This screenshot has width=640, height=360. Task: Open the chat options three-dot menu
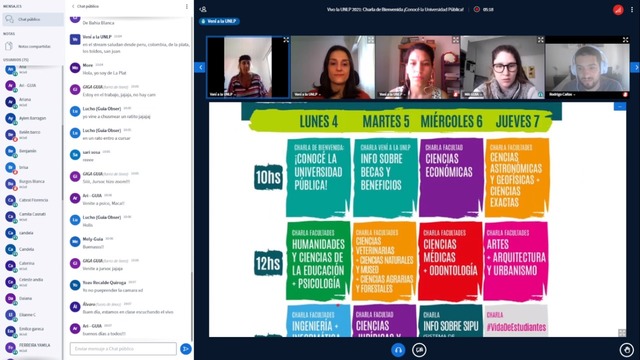(x=187, y=7)
